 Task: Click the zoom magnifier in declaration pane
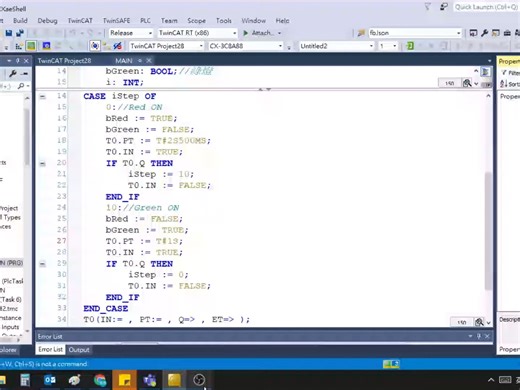467,83
